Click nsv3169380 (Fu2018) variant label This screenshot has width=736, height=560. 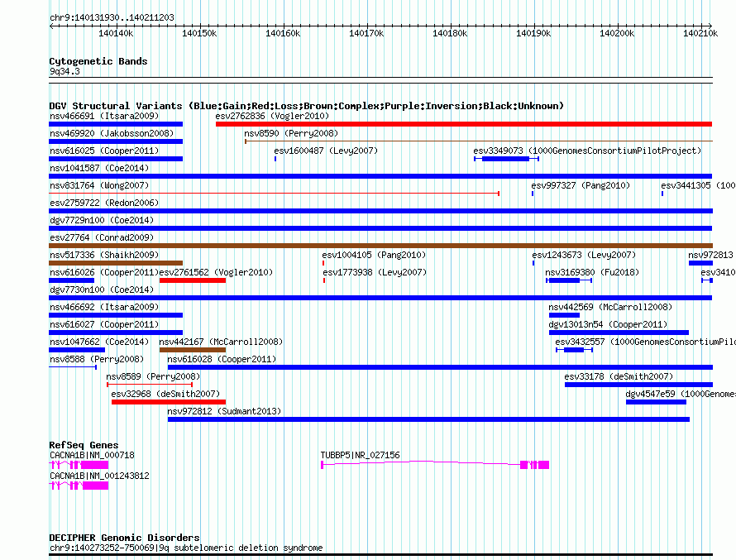[592, 272]
